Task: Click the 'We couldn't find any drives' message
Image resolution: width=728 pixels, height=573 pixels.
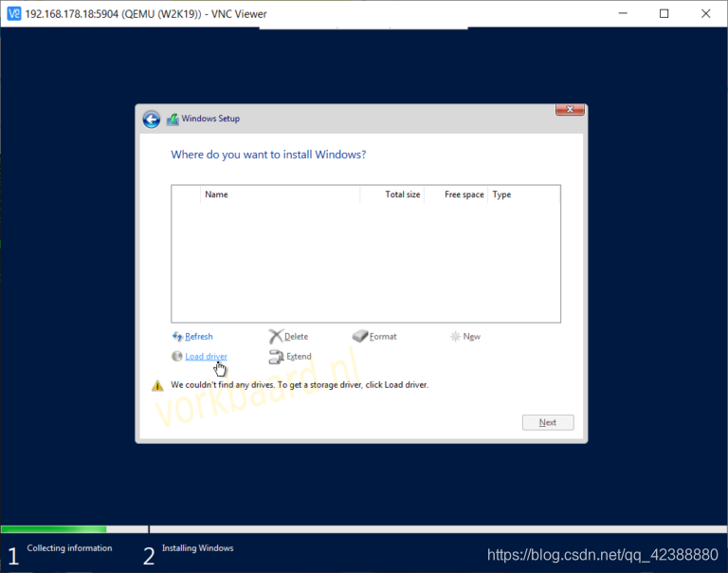Action: tap(300, 385)
